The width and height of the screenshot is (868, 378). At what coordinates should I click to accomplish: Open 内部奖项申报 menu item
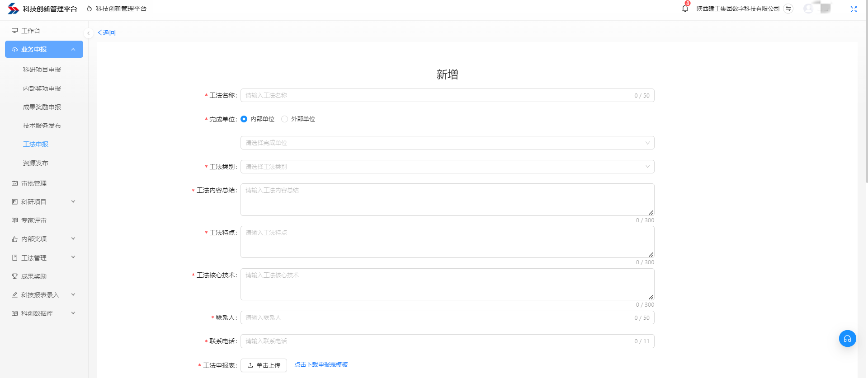click(x=42, y=89)
